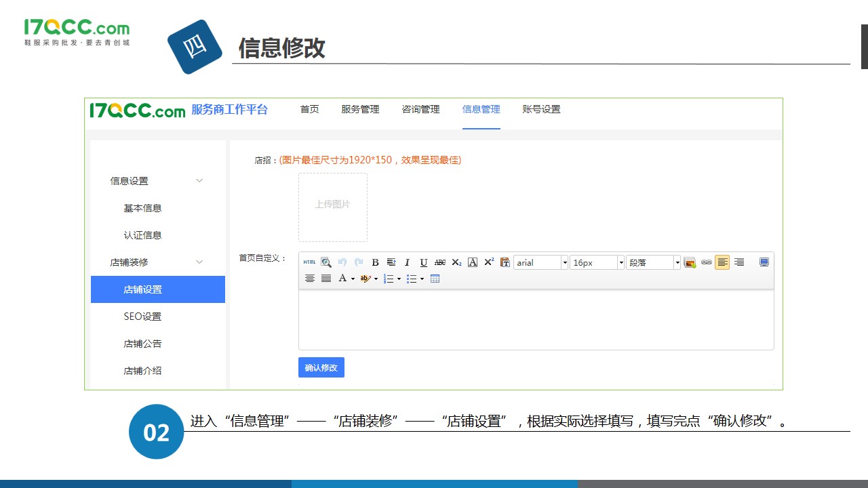
Task: Apply italic formatting in editor
Action: (407, 262)
